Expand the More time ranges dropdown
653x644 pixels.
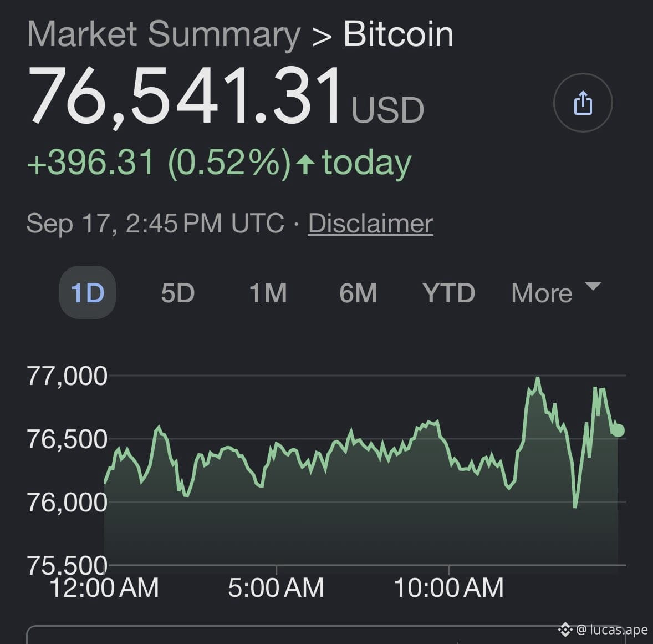coord(556,293)
